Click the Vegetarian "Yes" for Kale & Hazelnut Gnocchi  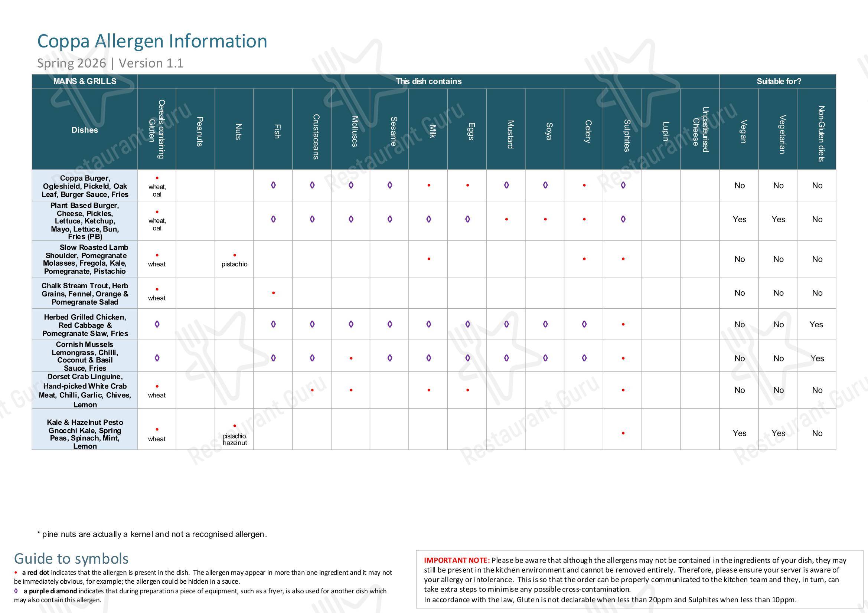click(779, 433)
